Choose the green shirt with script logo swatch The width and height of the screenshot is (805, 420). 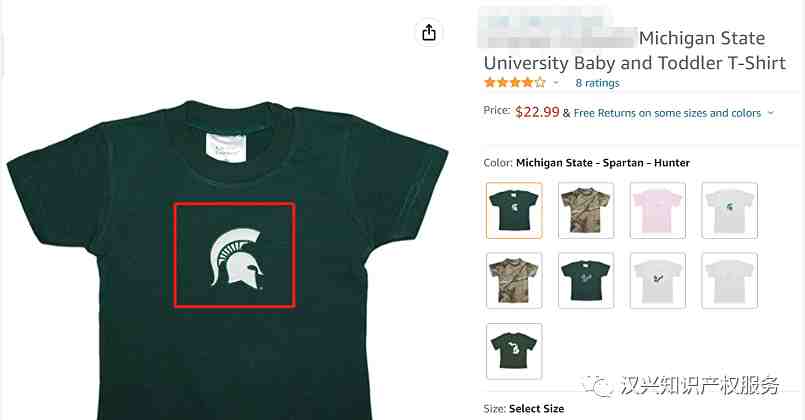coord(586,280)
